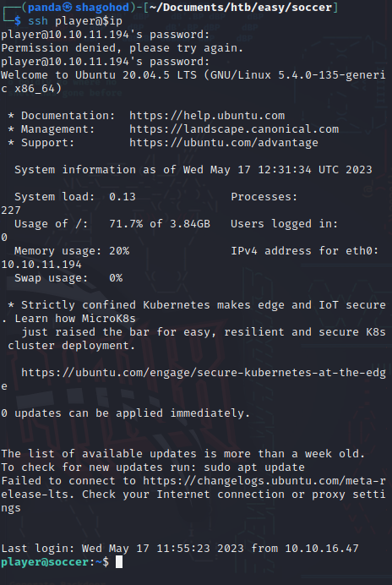Click the Memory usage 20% text

point(72,251)
